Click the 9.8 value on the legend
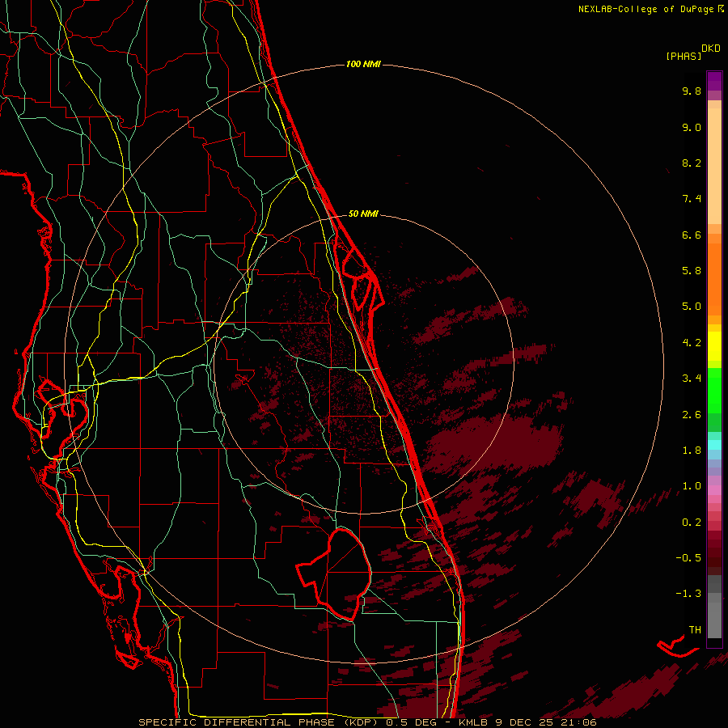 pyautogui.click(x=692, y=91)
